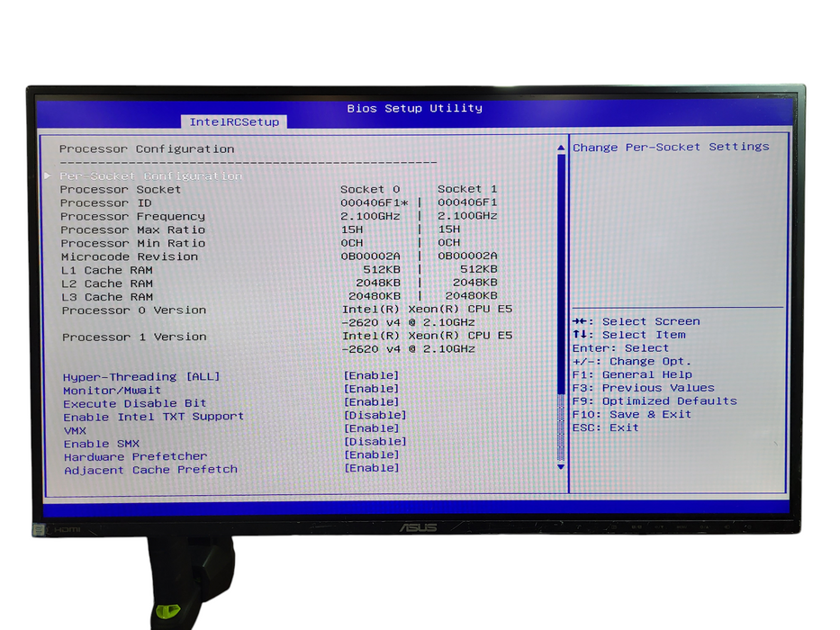Change VMX Enable value

click(371, 428)
